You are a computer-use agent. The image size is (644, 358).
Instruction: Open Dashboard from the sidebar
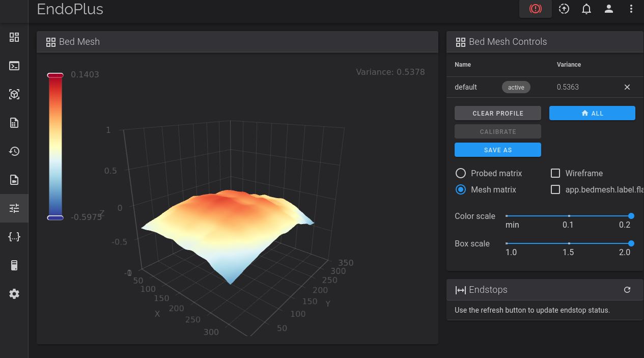click(x=14, y=37)
